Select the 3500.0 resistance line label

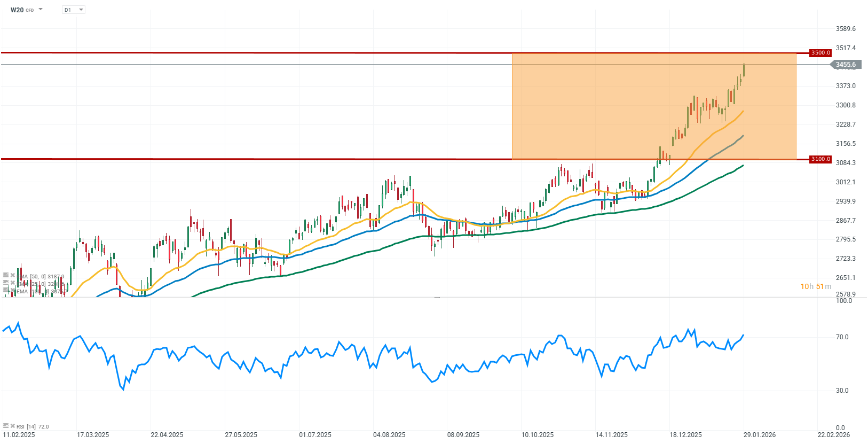pos(820,53)
